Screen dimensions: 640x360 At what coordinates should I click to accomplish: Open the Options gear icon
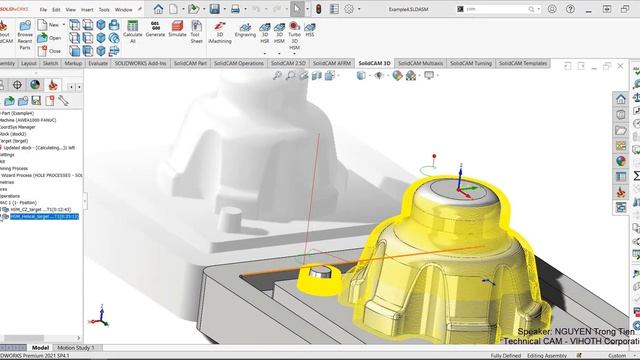[x=349, y=9]
